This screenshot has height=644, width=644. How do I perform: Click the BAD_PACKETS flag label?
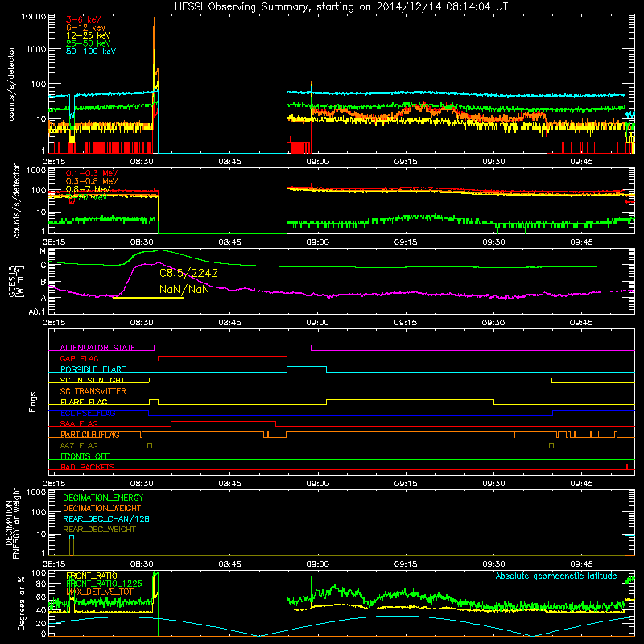[x=88, y=467]
